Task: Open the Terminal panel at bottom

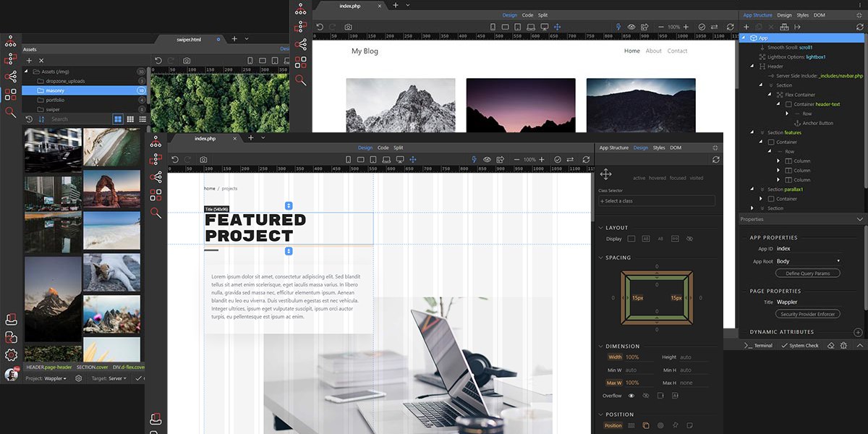Action: pyautogui.click(x=759, y=346)
